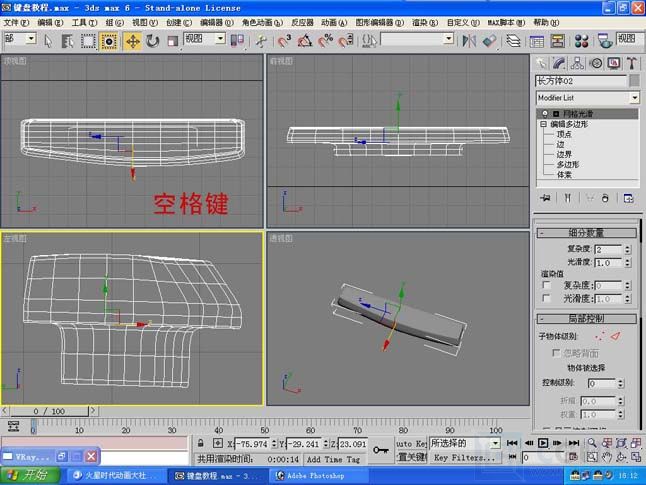Toggle the Spinner Snap icon
The width and height of the screenshot is (646, 485).
346,41
